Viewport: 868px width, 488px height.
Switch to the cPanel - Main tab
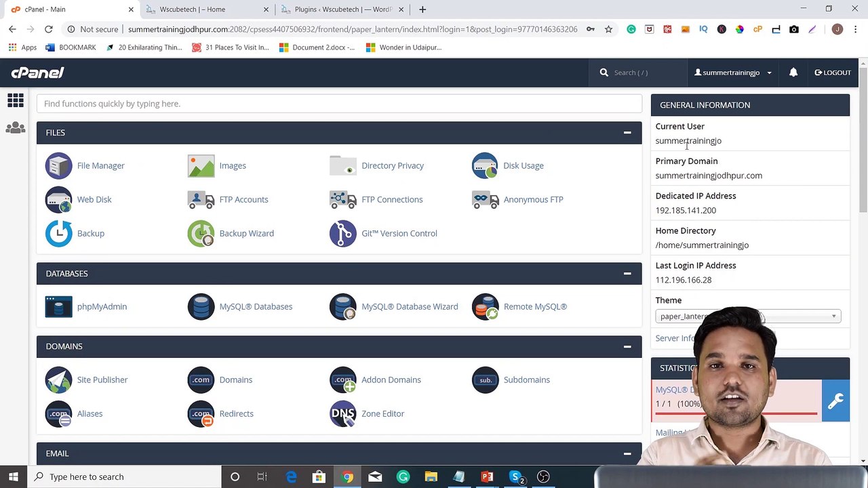(71, 9)
